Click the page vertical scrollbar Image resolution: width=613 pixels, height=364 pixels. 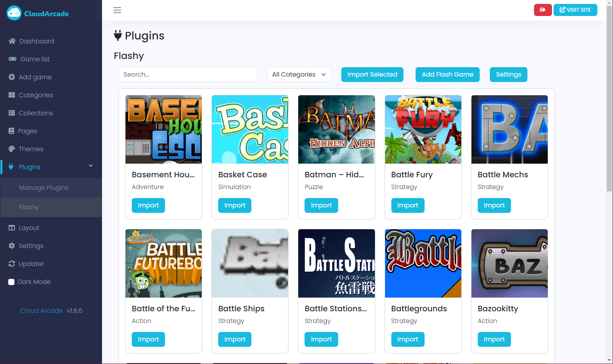tap(609, 98)
